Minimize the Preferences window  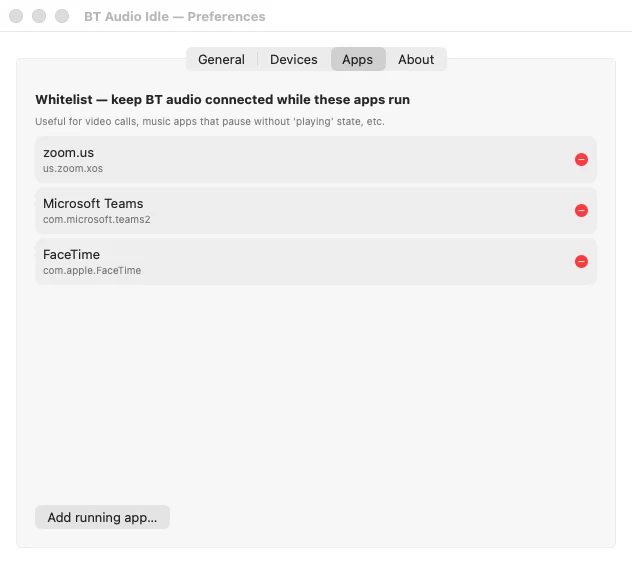pyautogui.click(x=39, y=16)
